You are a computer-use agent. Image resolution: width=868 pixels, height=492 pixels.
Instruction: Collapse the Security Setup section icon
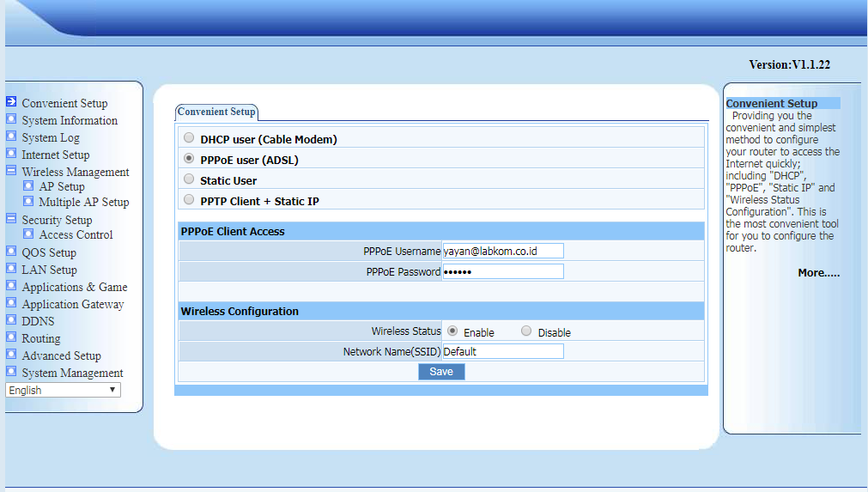(x=11, y=219)
